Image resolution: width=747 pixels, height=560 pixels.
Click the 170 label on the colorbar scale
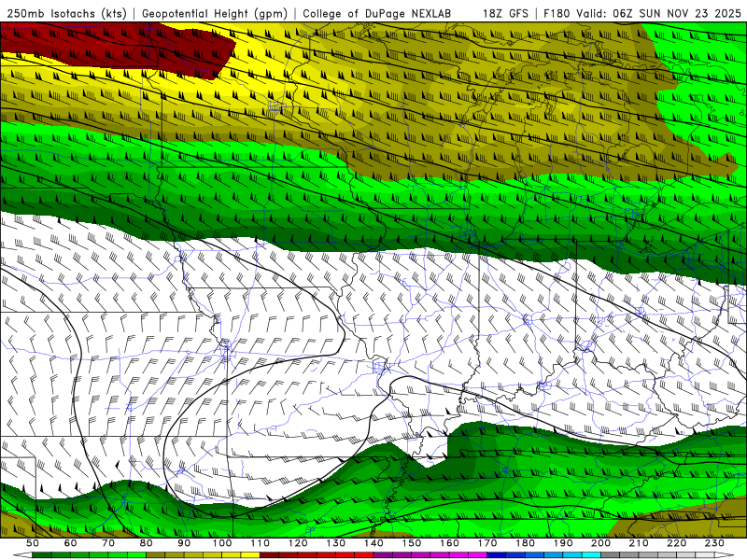tap(487, 543)
